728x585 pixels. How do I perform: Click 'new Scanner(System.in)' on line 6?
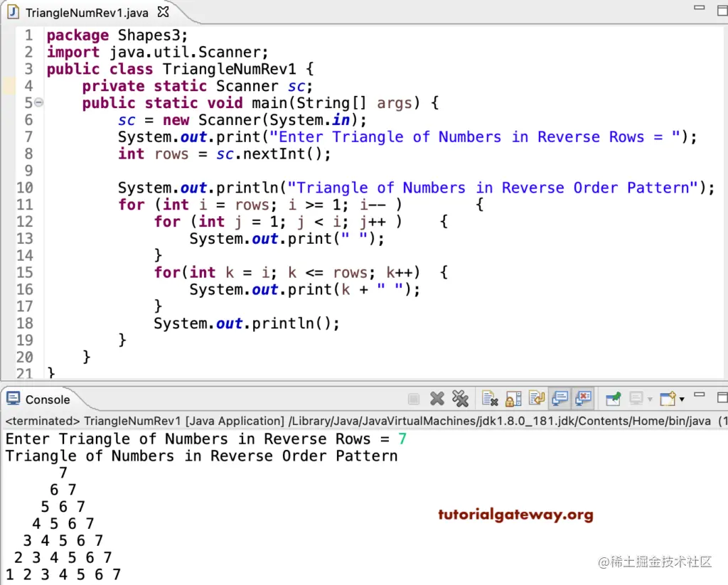[x=260, y=120]
